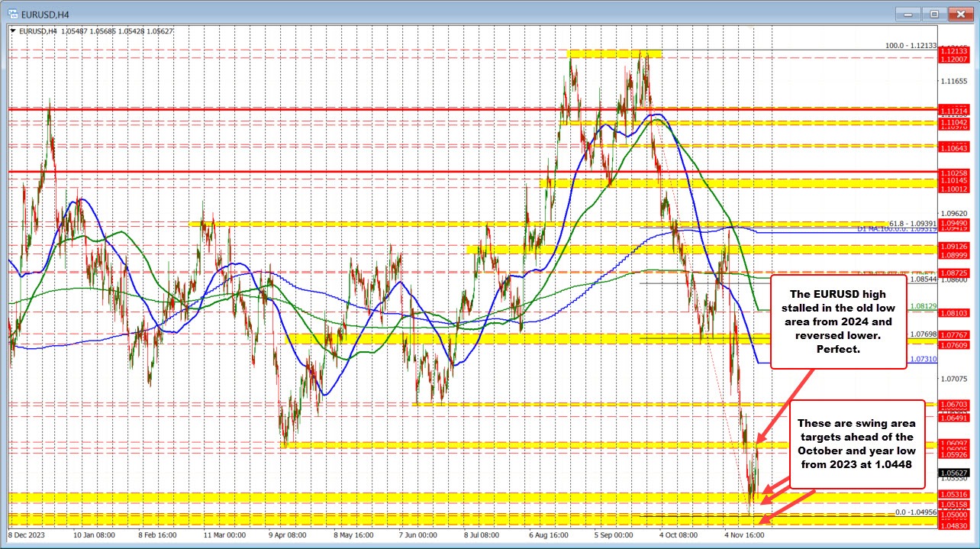Click the Fibonacci label 61.8 - 1.09391
The image size is (980, 549).
pos(913,223)
